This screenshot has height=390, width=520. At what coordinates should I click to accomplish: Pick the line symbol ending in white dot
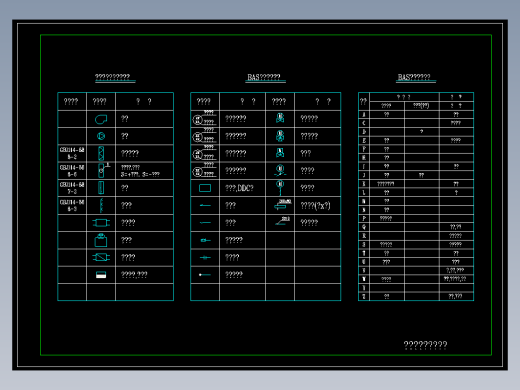click(x=205, y=275)
